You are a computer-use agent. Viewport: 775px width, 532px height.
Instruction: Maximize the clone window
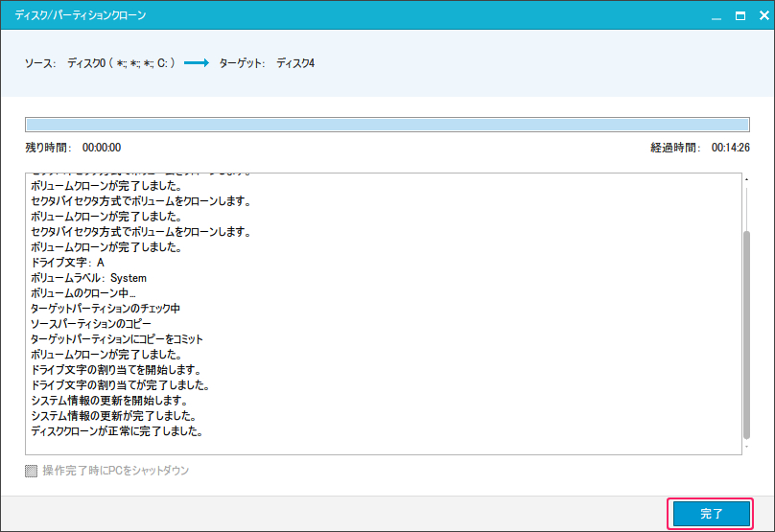tap(740, 15)
